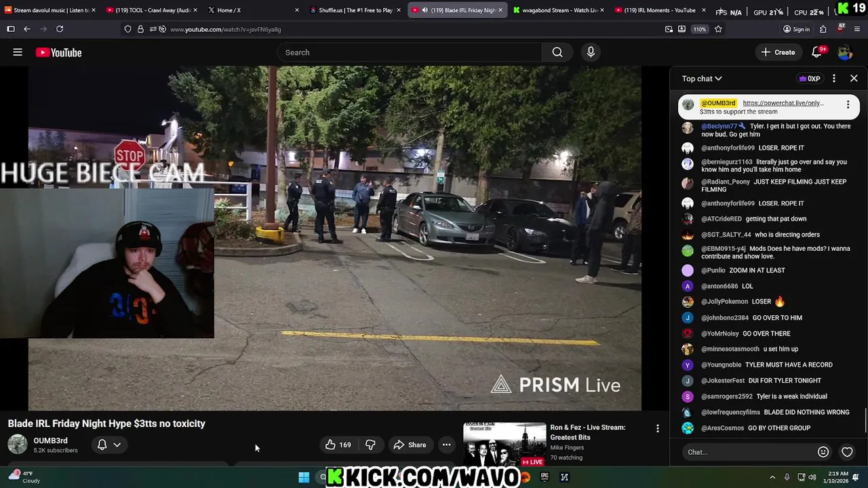Open the account avatar menu
868x488 pixels.
(x=844, y=52)
